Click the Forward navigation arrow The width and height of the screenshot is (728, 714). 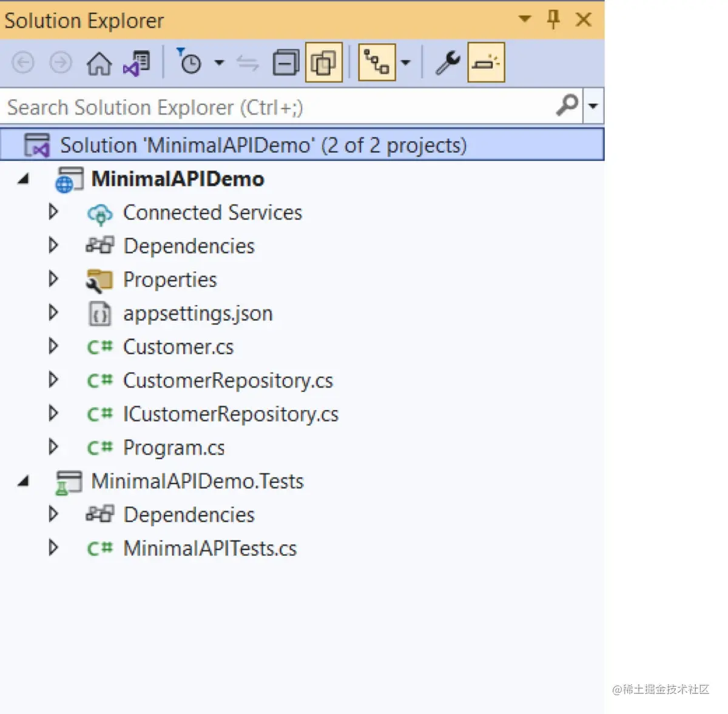point(61,62)
